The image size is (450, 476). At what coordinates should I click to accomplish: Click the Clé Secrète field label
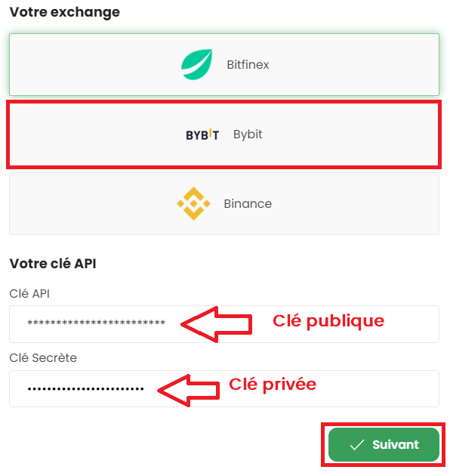coord(43,357)
